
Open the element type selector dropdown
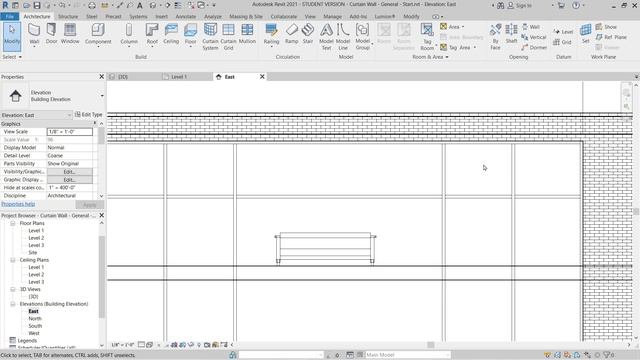(x=102, y=96)
